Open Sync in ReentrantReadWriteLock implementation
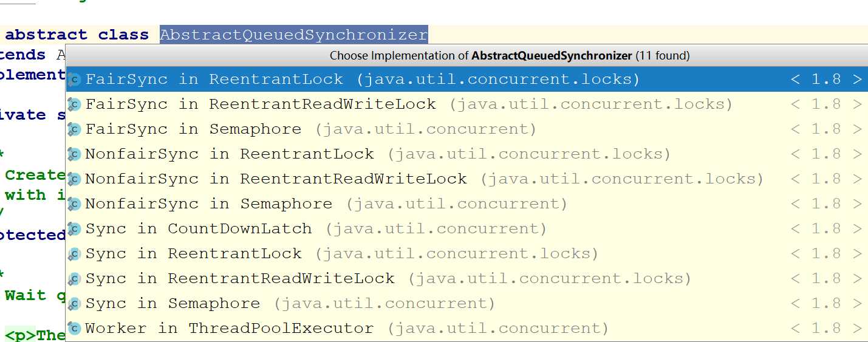868x342 pixels. [x=467, y=279]
